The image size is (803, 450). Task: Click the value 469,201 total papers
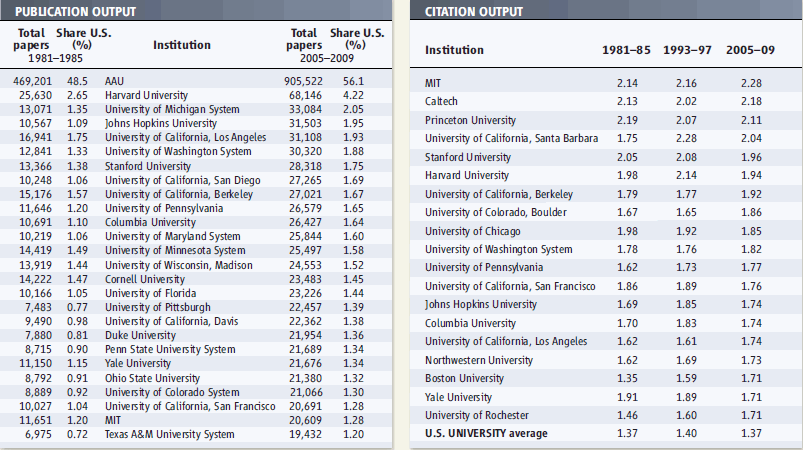[x=32, y=81]
